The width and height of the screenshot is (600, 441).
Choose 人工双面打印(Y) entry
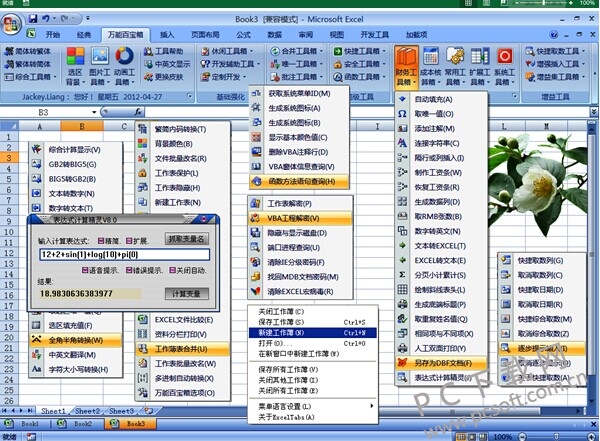[441, 348]
